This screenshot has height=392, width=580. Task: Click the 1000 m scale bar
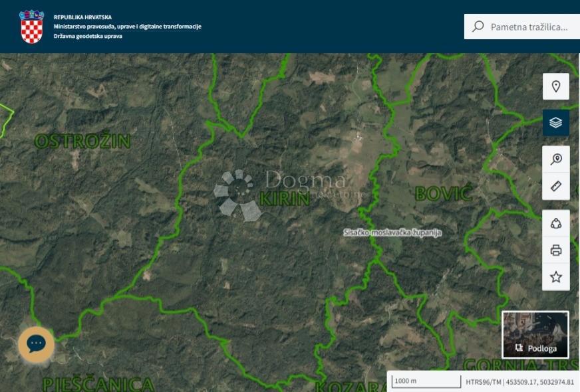425,381
